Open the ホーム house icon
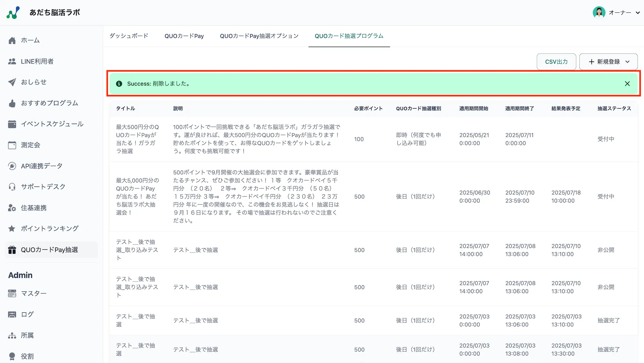644x363 pixels. click(12, 40)
